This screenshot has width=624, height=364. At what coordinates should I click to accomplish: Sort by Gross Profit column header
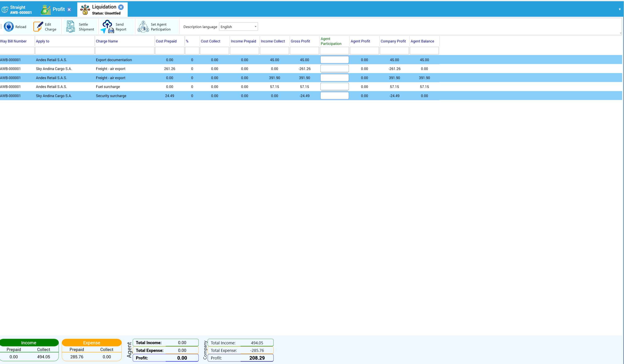coord(300,41)
